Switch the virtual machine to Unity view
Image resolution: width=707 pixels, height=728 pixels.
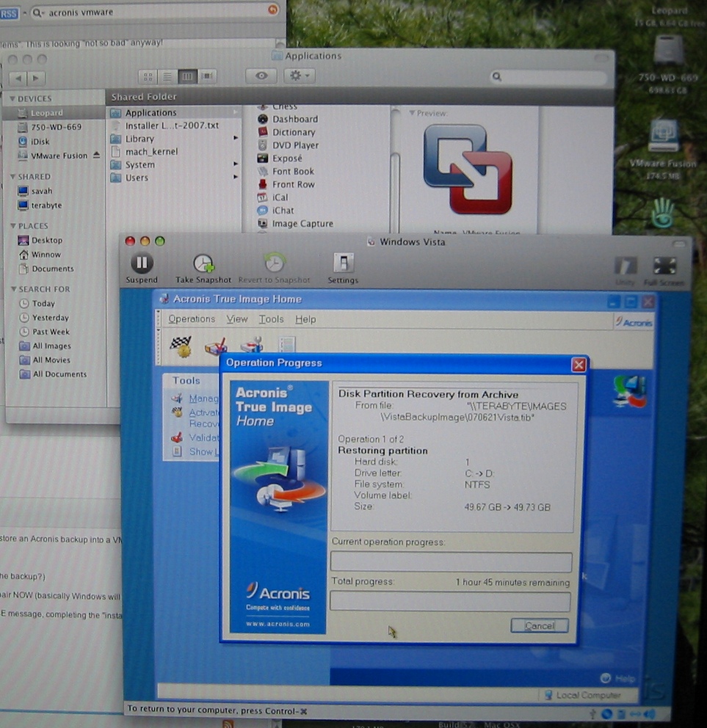(625, 271)
